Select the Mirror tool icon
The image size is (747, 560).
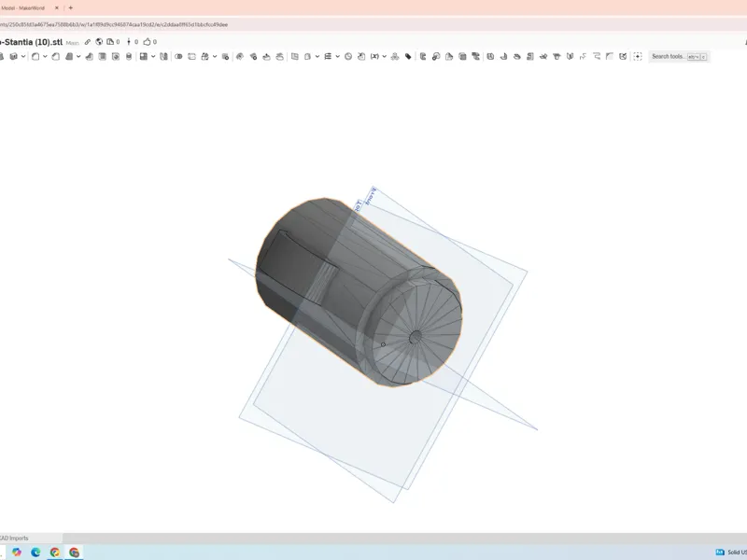(x=163, y=56)
